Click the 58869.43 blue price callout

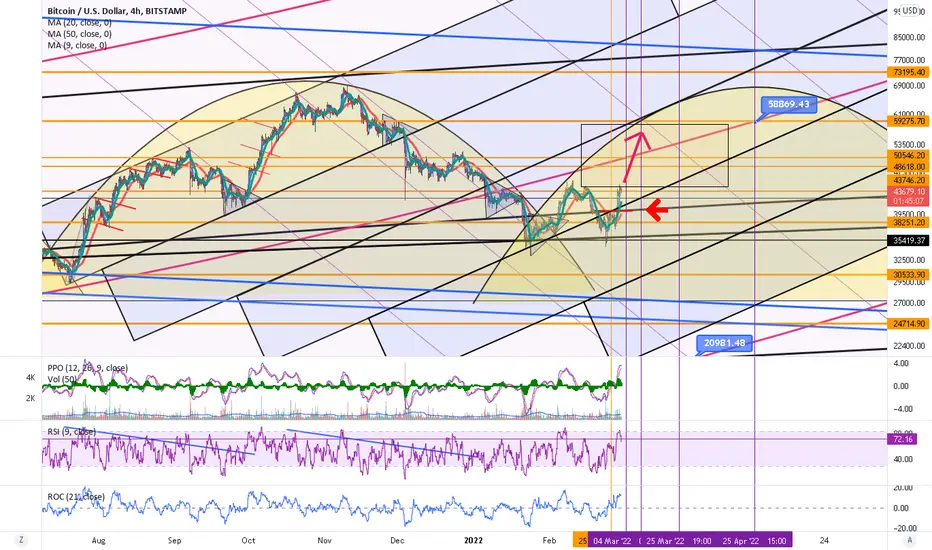pyautogui.click(x=788, y=105)
